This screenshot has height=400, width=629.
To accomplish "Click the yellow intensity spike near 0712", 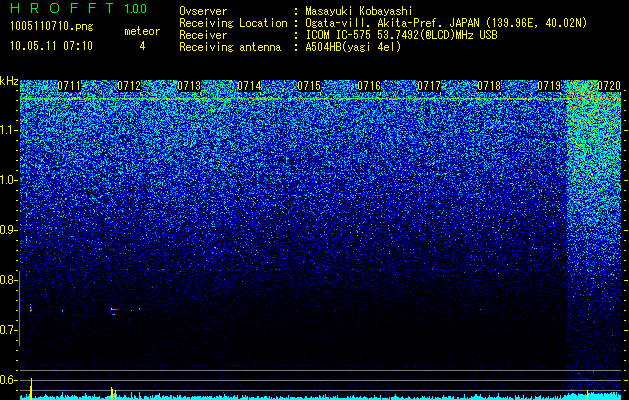I will coord(113,393).
